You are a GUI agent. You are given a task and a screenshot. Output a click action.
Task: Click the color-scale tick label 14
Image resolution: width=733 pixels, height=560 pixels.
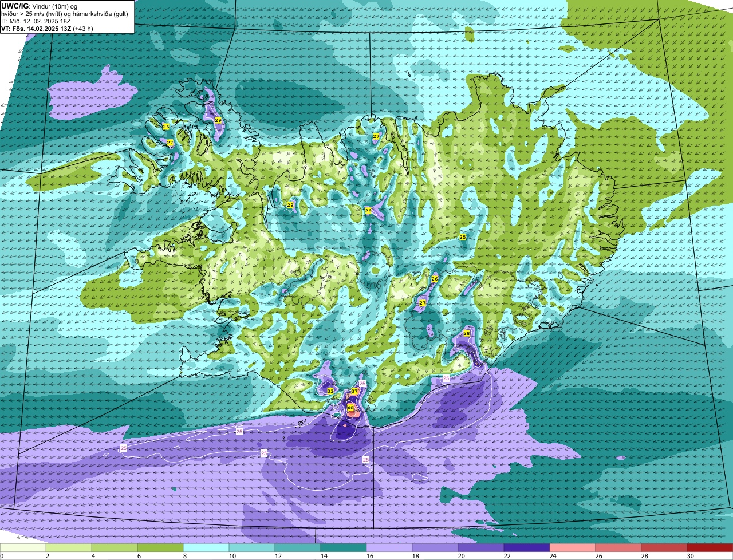[x=324, y=556]
